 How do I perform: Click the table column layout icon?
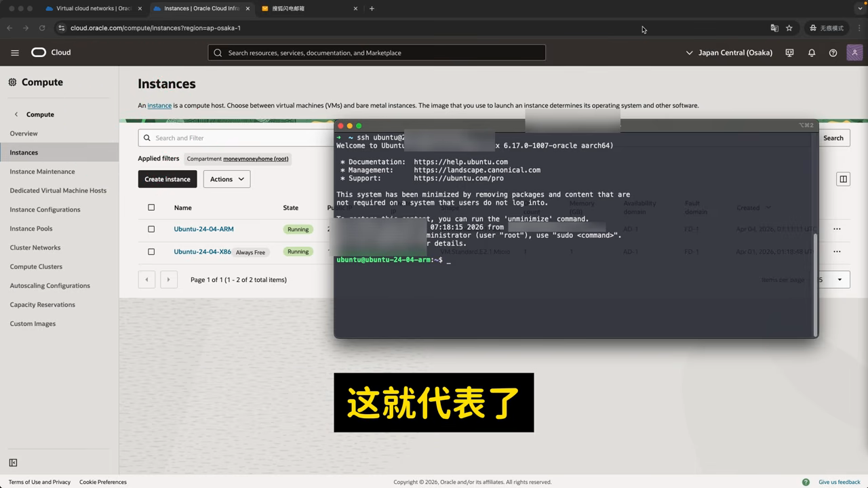pyautogui.click(x=843, y=179)
